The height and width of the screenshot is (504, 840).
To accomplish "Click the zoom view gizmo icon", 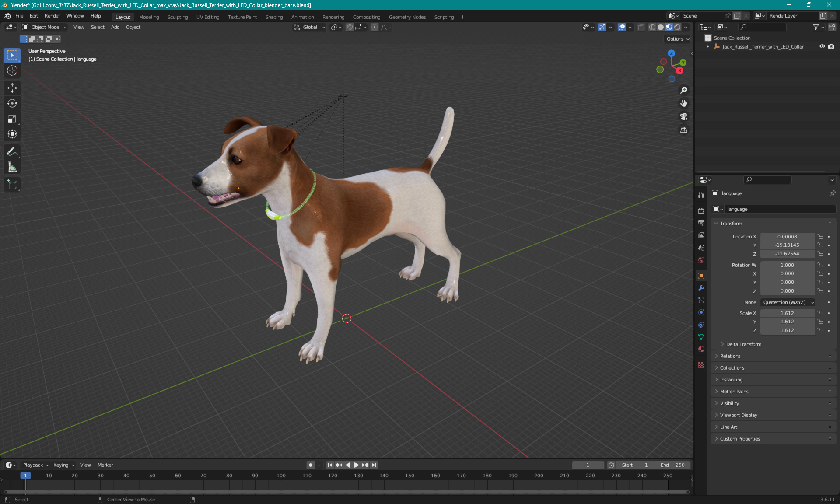I will [683, 90].
